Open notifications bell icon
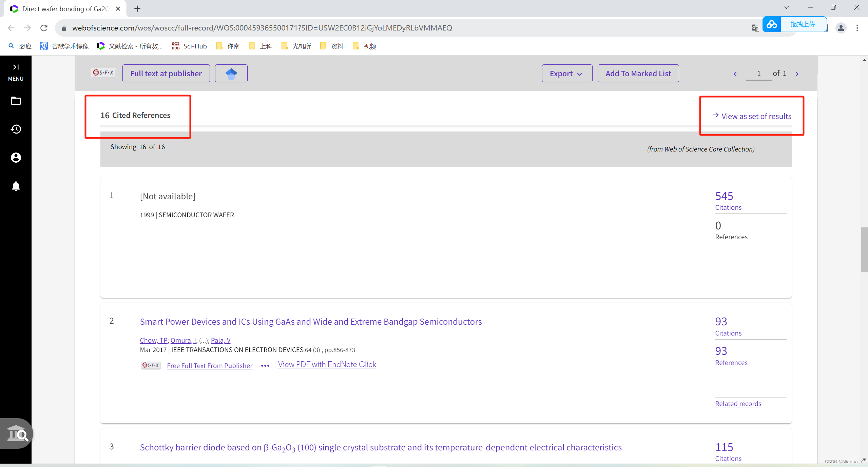This screenshot has height=467, width=868. pos(16,186)
